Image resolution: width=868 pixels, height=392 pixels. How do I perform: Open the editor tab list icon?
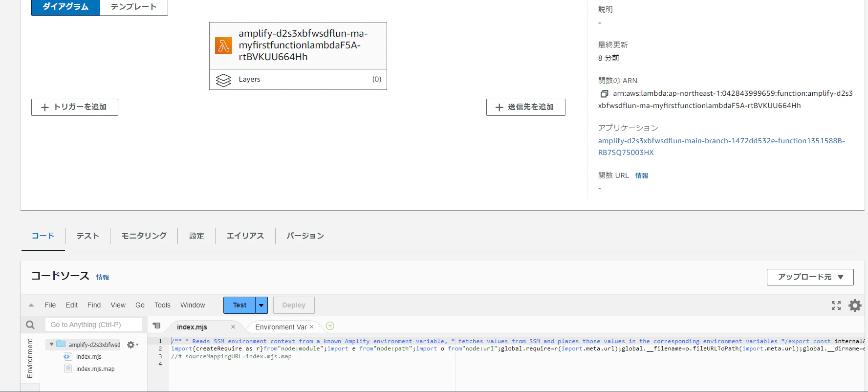156,326
